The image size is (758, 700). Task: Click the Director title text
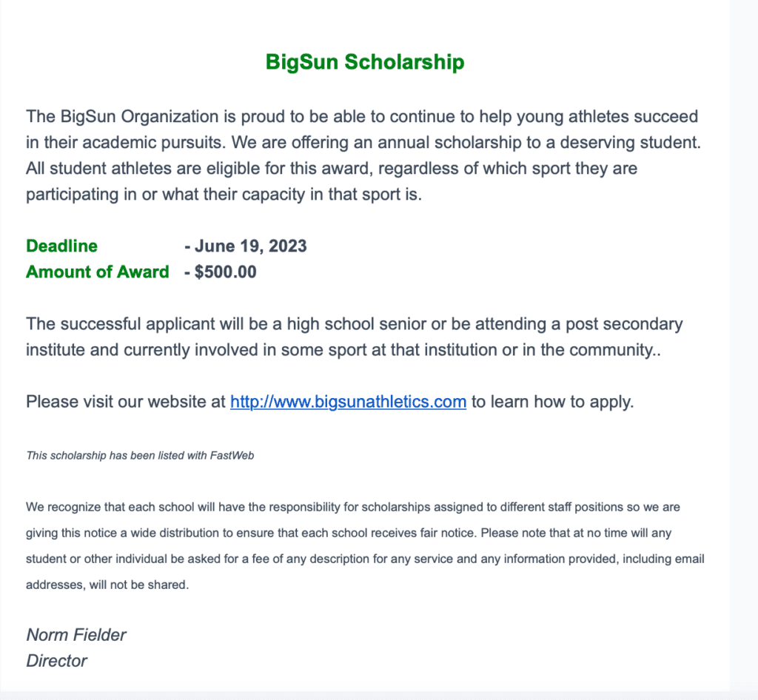click(56, 661)
